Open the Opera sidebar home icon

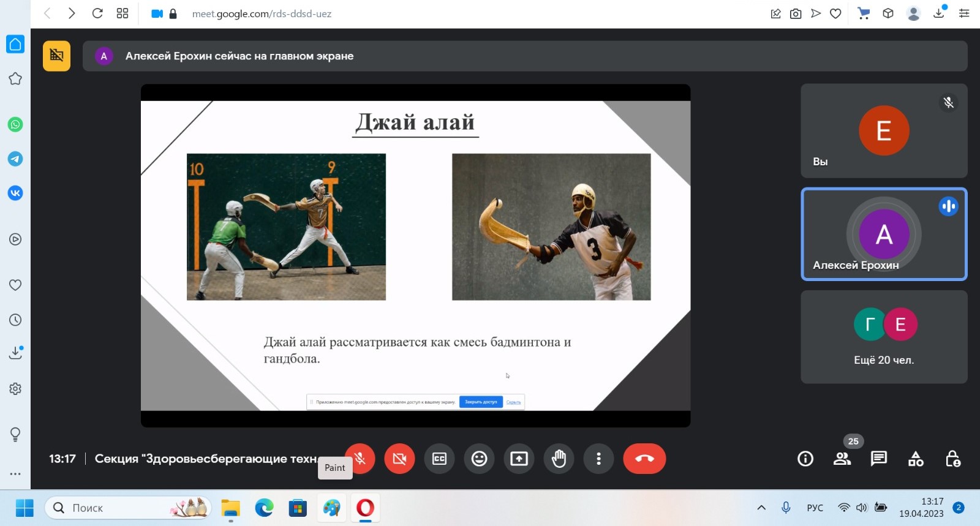tap(15, 44)
